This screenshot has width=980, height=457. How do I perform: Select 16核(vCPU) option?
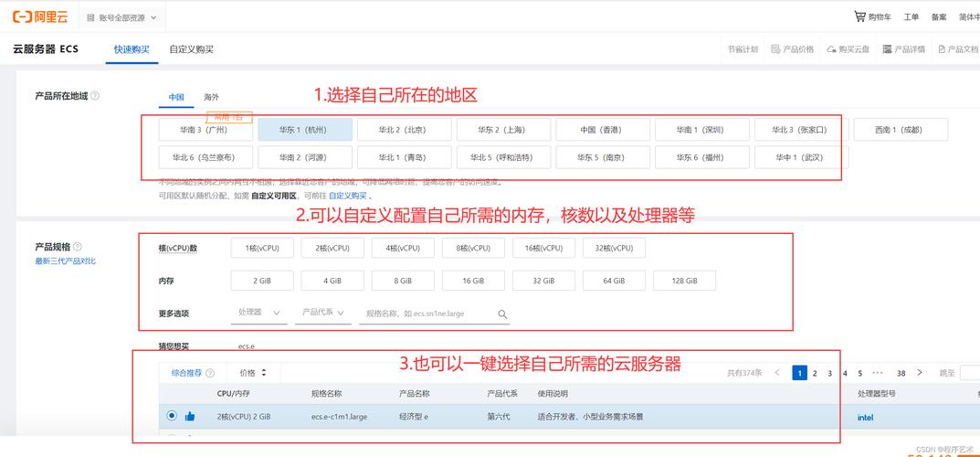click(x=543, y=249)
